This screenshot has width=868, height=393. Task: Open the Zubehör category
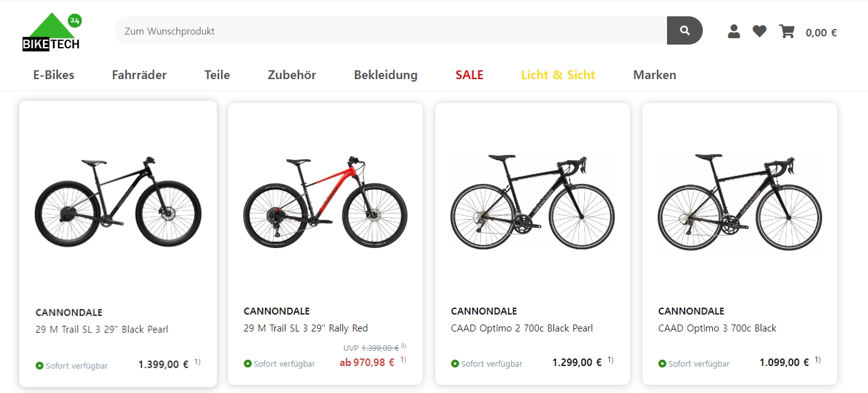click(292, 75)
